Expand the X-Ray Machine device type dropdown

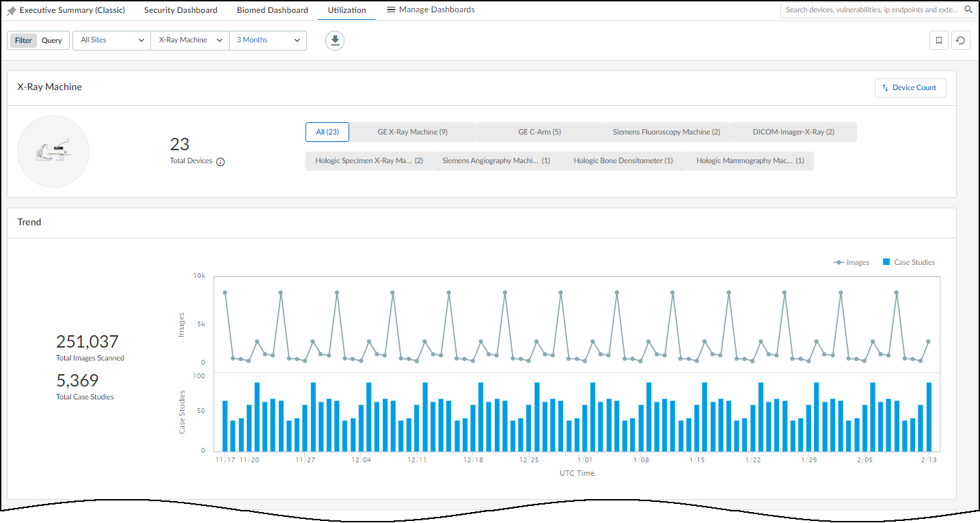[190, 40]
